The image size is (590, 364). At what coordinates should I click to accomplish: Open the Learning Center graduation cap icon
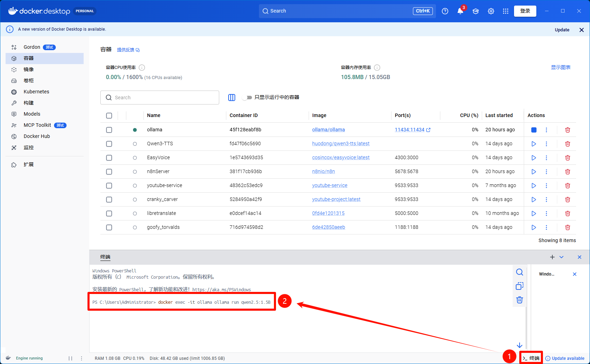click(476, 11)
